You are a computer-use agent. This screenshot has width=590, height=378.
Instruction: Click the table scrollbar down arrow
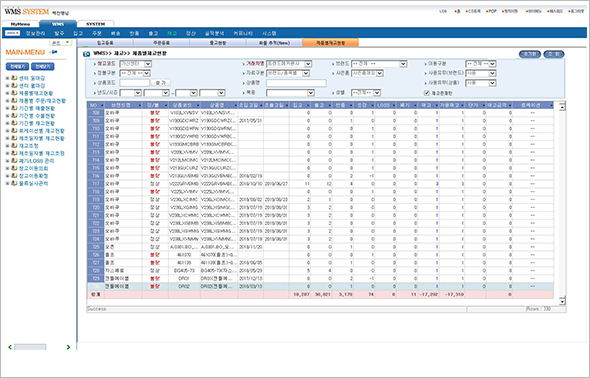pyautogui.click(x=562, y=301)
